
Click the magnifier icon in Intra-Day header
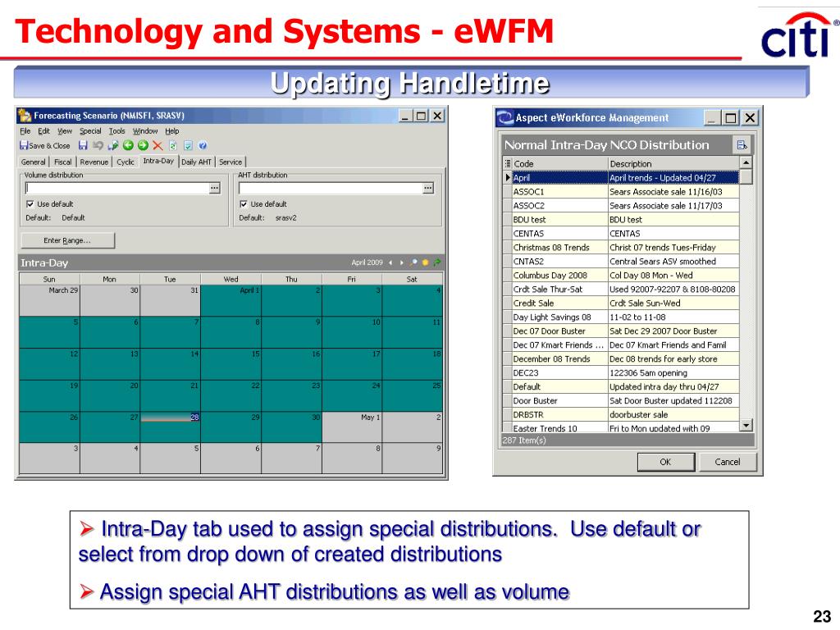pyautogui.click(x=413, y=262)
